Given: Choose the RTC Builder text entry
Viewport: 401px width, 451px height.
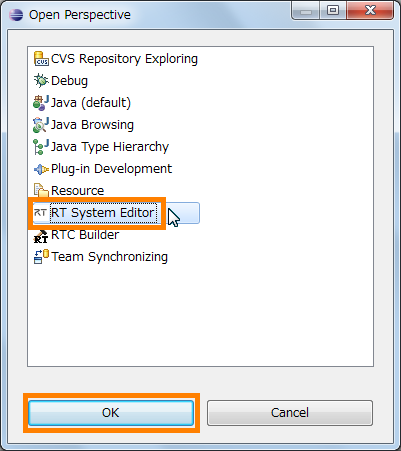Looking at the screenshot, I should point(85,235).
